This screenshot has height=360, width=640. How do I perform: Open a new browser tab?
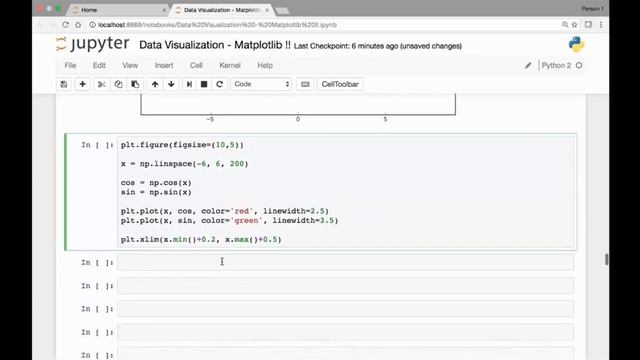tap(282, 10)
